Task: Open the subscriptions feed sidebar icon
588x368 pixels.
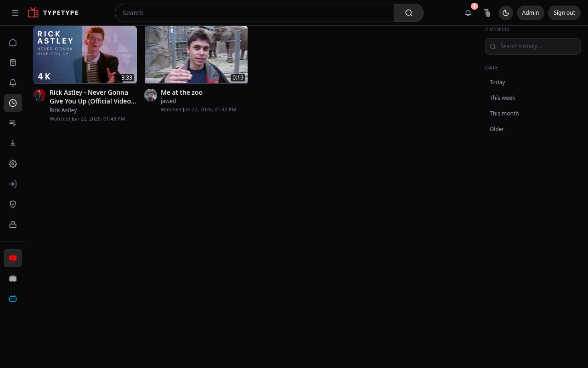Action: [13, 63]
